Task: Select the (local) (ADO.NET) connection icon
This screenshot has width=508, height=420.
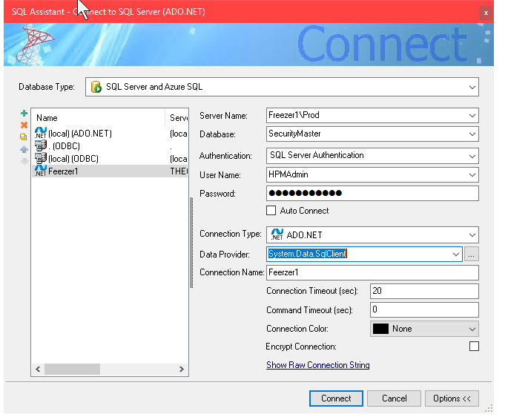Action: coord(41,133)
